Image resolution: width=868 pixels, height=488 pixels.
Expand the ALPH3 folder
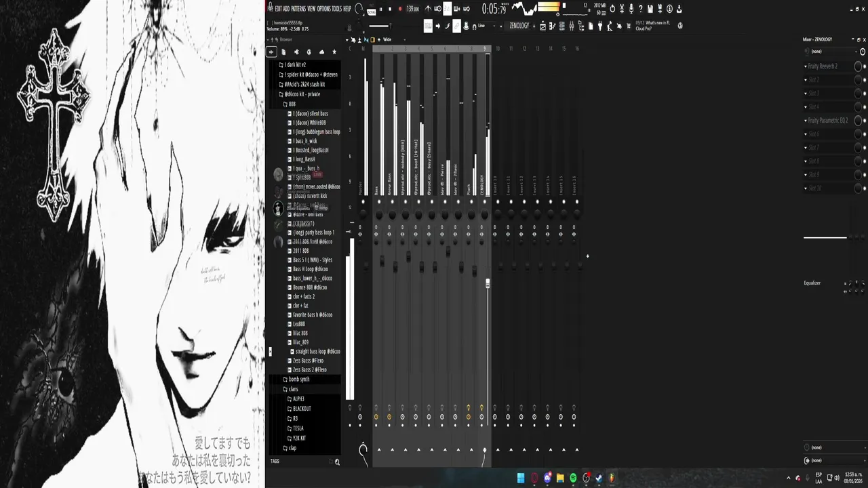pos(296,399)
